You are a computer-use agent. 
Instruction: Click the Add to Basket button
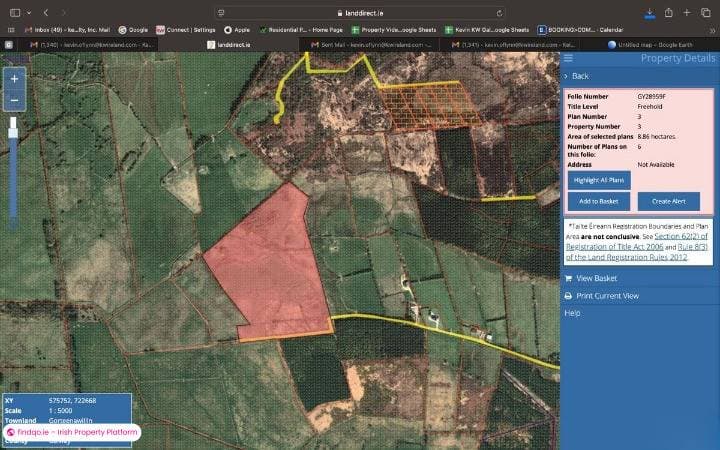[599, 201]
